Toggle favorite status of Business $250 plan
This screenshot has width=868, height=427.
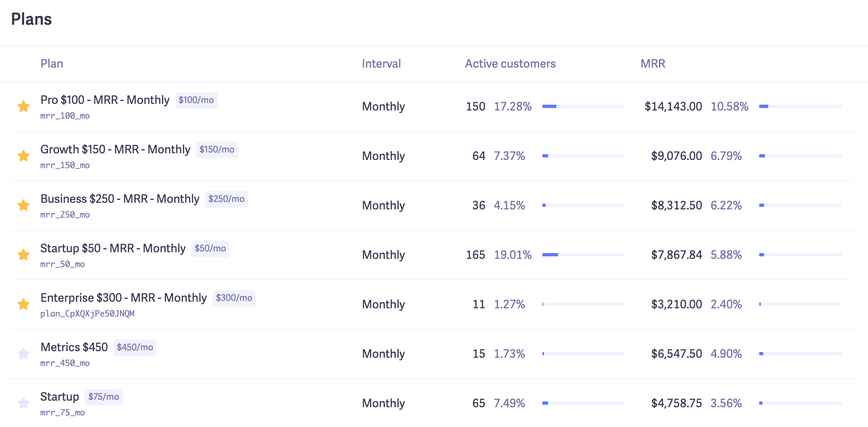pos(23,205)
